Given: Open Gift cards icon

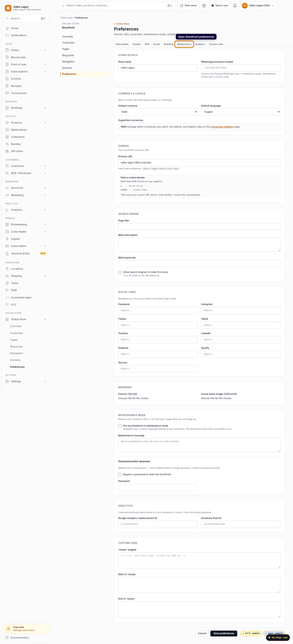Looking at the screenshot, I should [7, 151].
